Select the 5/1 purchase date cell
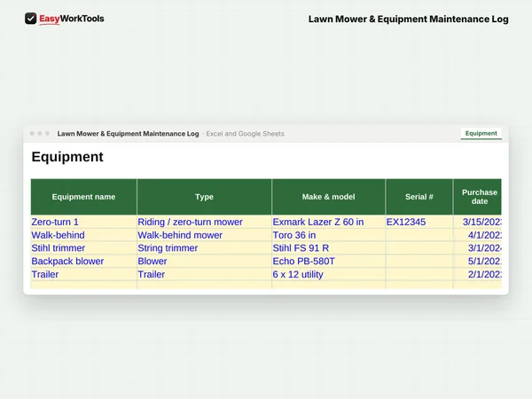The image size is (532, 399). [477, 262]
